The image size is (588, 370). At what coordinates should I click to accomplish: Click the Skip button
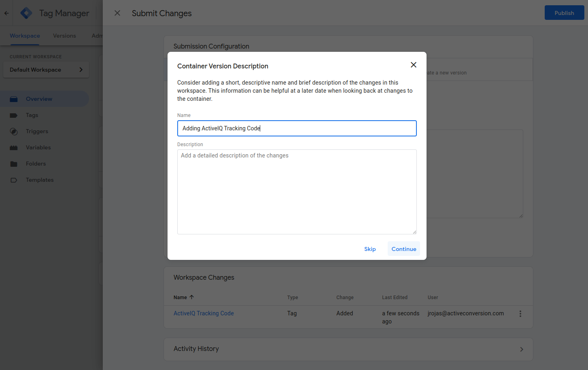[370, 249]
